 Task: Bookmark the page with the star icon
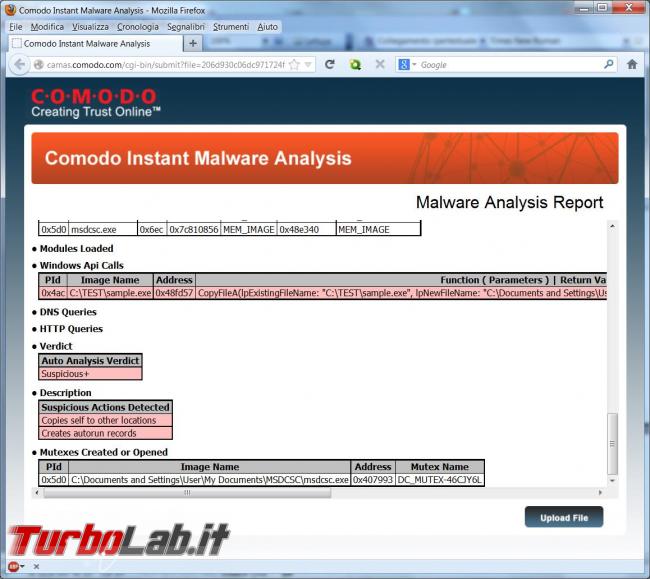tap(294, 65)
